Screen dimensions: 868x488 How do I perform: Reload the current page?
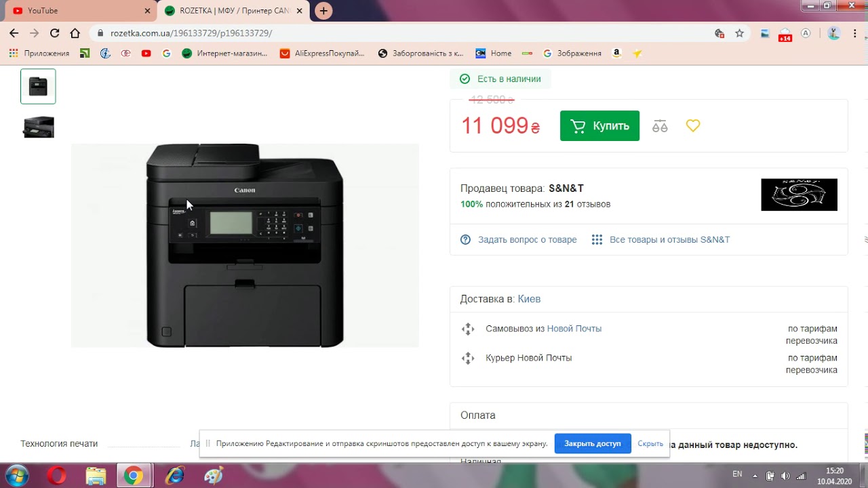click(x=55, y=33)
